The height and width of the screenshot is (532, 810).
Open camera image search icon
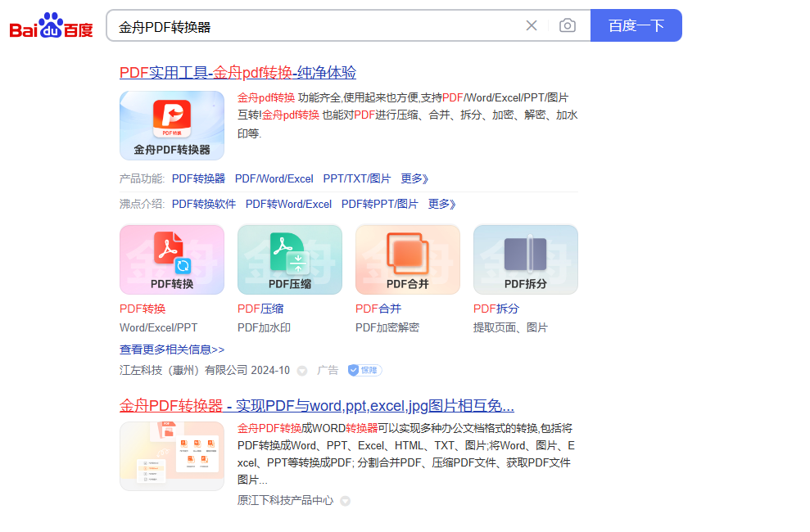click(x=568, y=25)
